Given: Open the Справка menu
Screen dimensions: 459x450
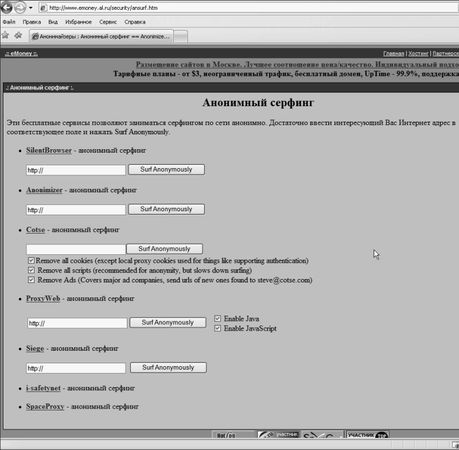Looking at the screenshot, I should [135, 22].
